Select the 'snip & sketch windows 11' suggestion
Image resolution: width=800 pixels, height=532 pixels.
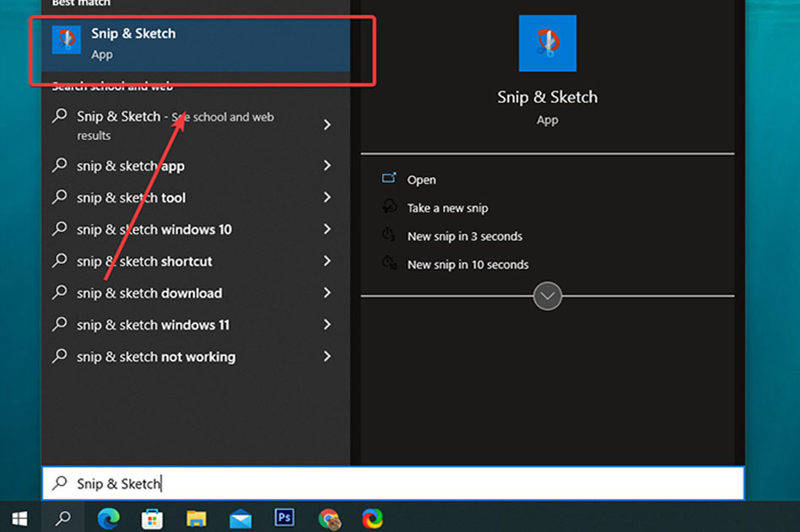click(196, 325)
